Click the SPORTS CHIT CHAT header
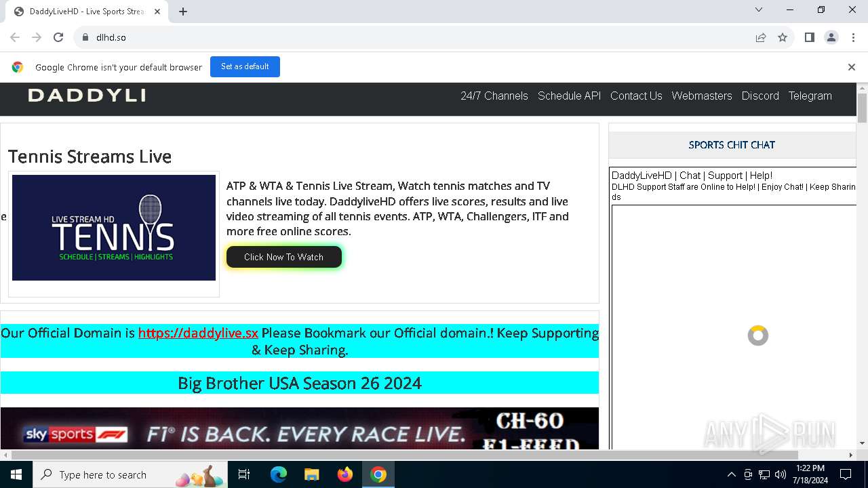868x488 pixels. pyautogui.click(x=732, y=145)
